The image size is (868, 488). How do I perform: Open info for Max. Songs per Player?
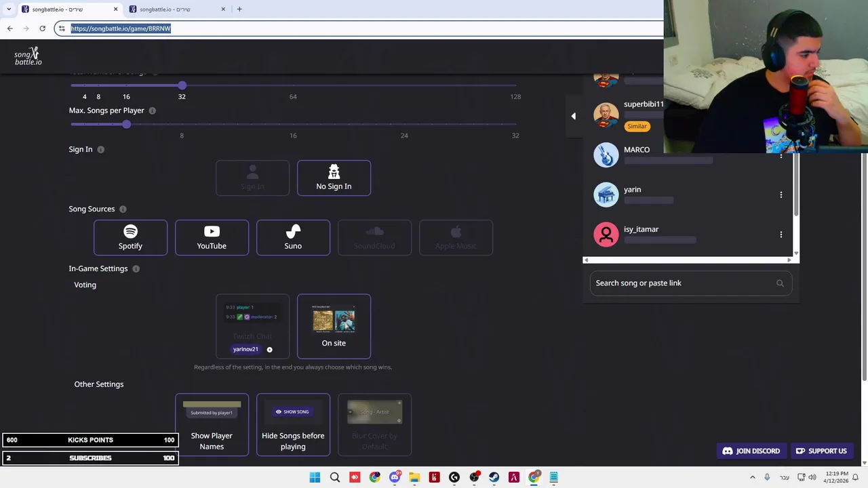point(152,110)
